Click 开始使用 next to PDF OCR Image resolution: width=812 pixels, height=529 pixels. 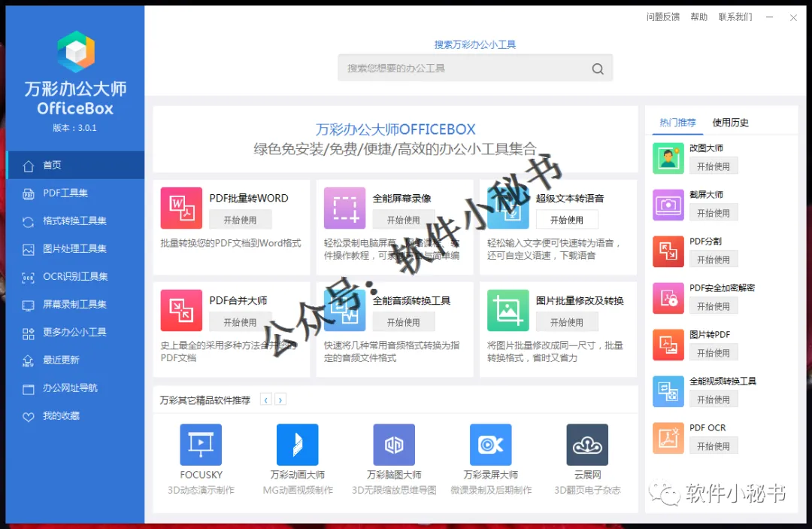(x=714, y=446)
